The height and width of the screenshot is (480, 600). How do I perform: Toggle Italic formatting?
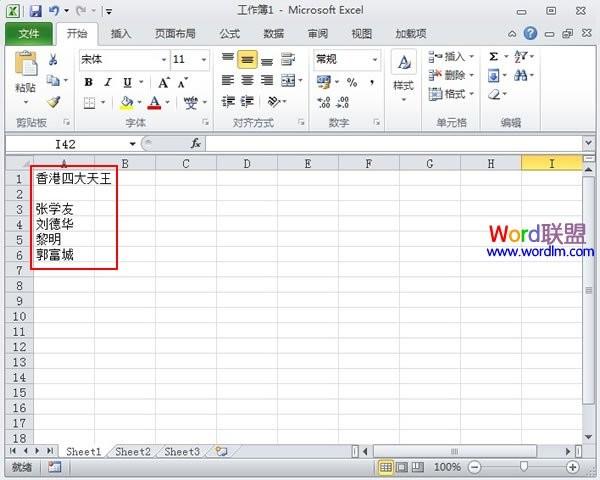click(x=104, y=82)
